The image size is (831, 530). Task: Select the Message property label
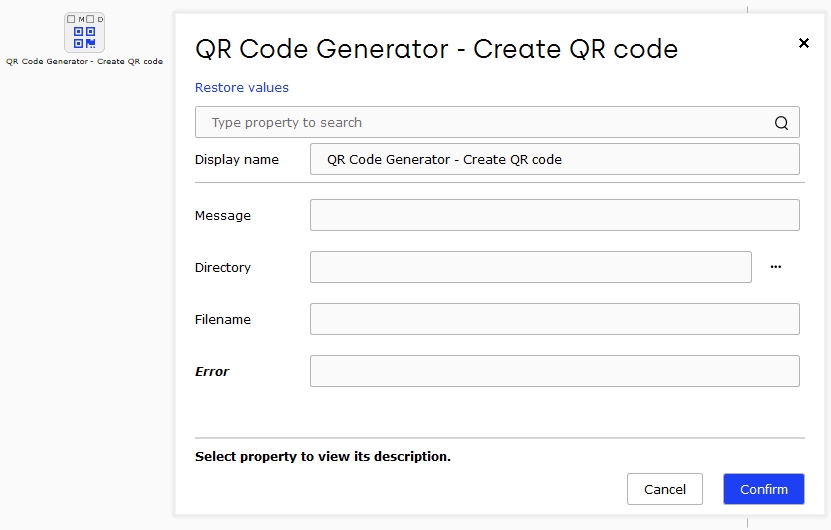pos(223,216)
